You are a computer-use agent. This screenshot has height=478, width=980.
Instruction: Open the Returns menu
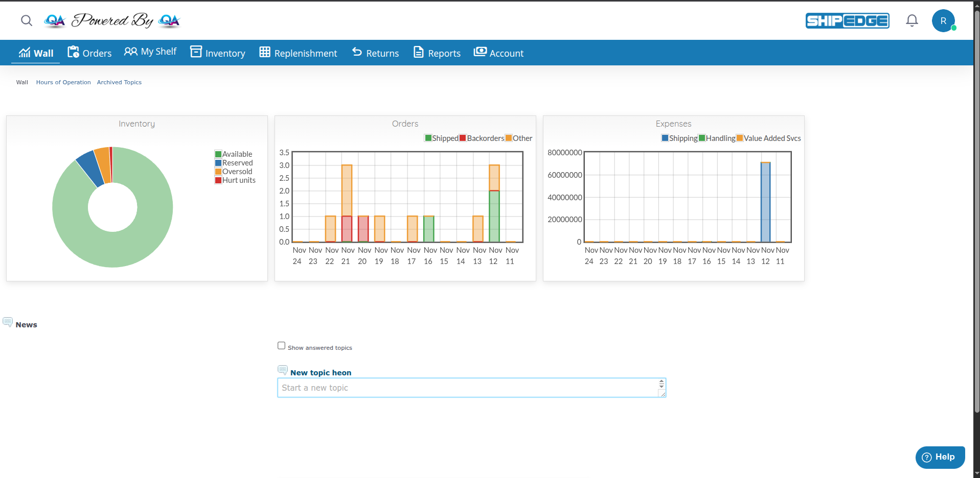coord(375,53)
